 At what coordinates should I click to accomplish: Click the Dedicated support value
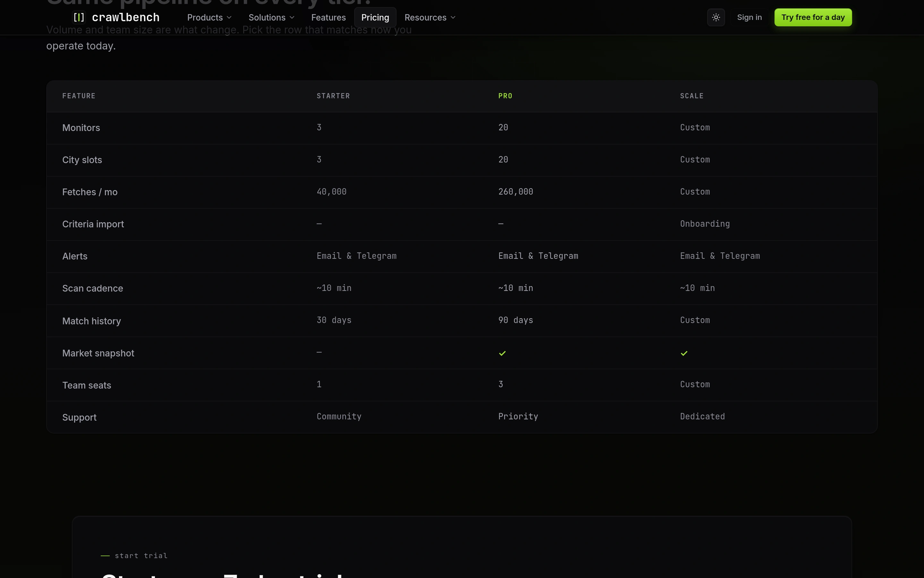pos(702,416)
